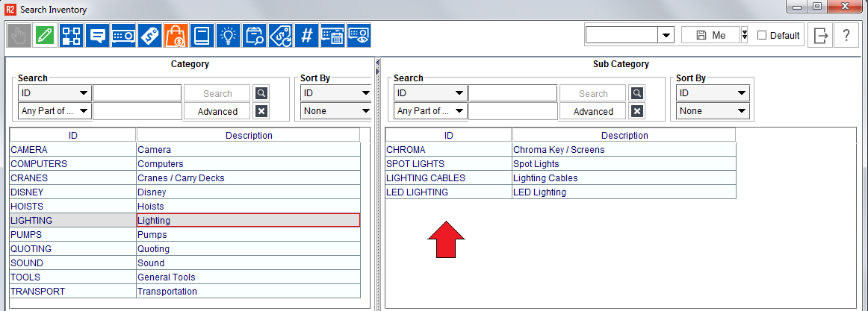Click the lightbulb icon in toolbar
The image size is (868, 311).
(x=228, y=35)
